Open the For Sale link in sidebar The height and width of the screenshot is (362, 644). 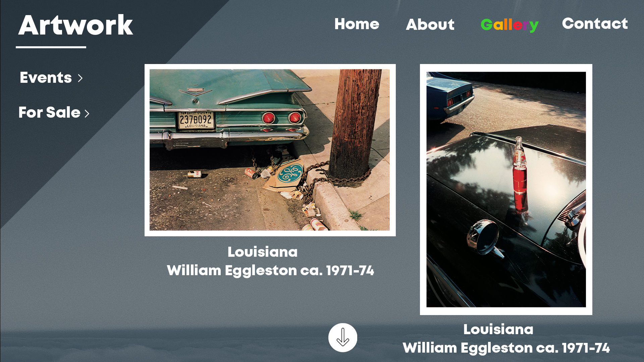click(x=49, y=112)
